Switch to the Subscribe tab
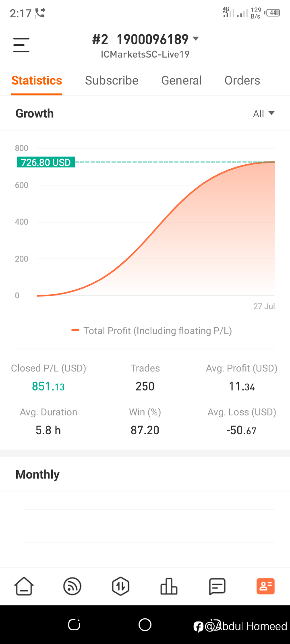 point(112,80)
